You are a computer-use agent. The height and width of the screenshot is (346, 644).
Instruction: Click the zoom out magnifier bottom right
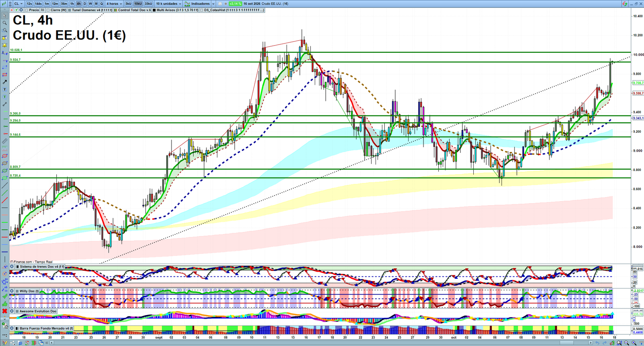tap(627, 343)
